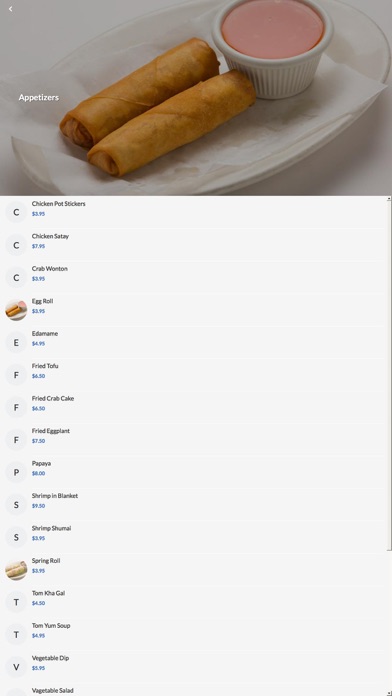Open the Chicken Pot Stickers letter avatar

16,212
